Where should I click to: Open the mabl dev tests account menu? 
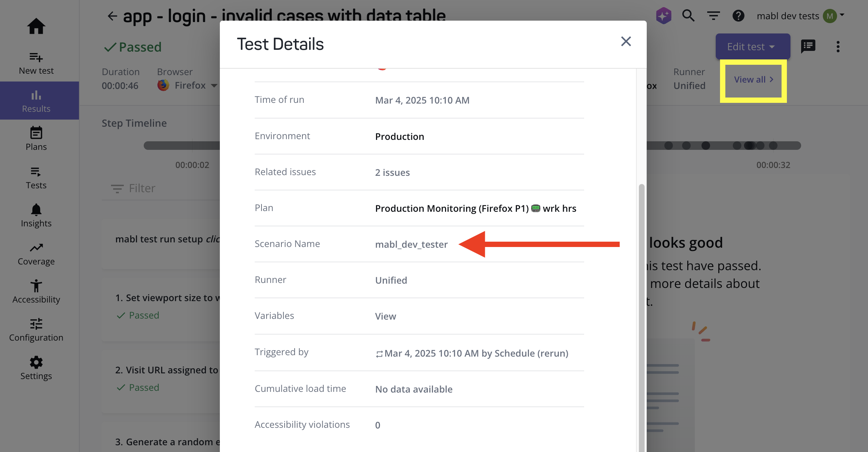800,16
